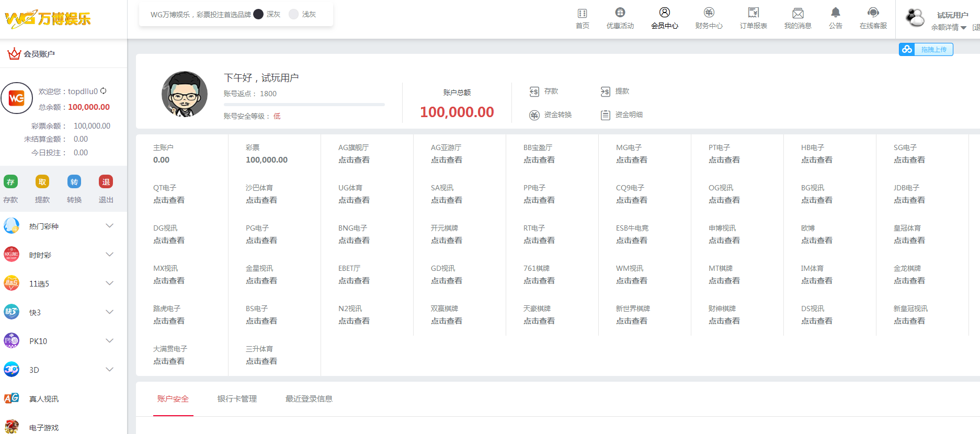Viewport: 980px width, 434px height.
Task: Open online customer service (在线客服) icon
Action: coord(873,13)
